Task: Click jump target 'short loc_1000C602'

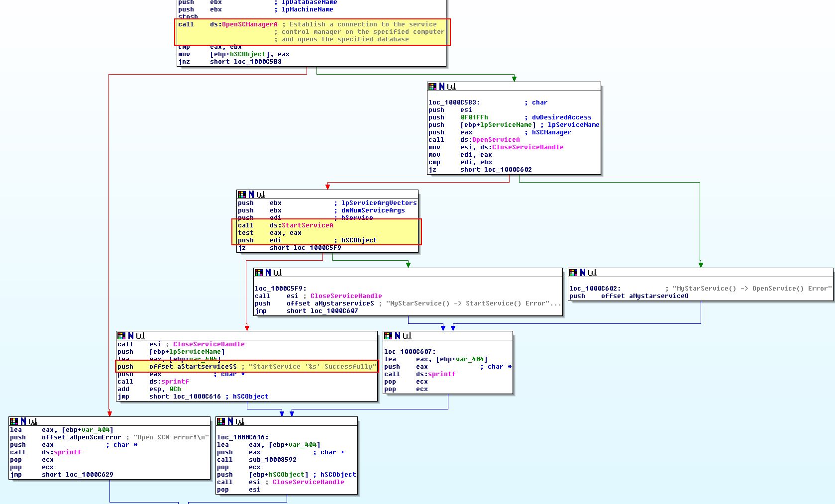Action: (496, 170)
